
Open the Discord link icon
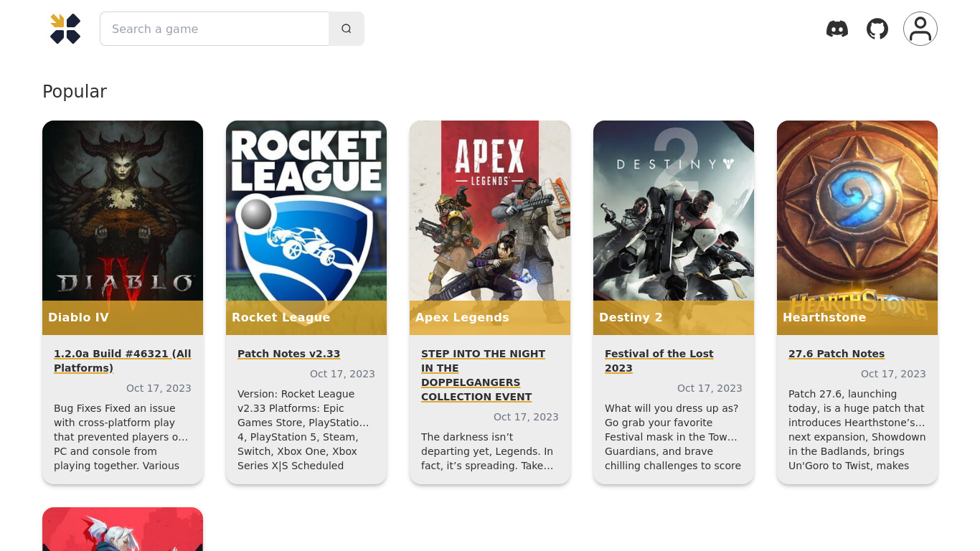click(x=837, y=29)
